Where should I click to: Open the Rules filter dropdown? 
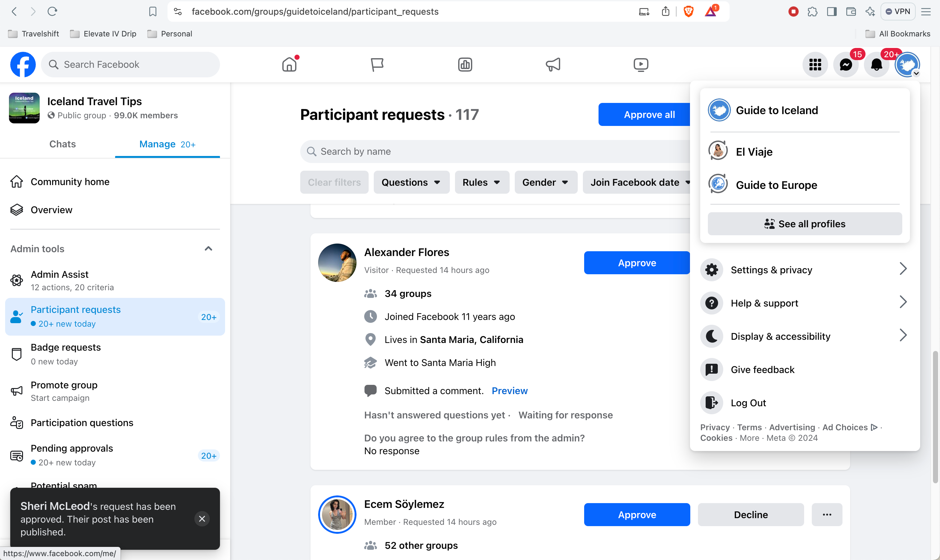point(482,182)
